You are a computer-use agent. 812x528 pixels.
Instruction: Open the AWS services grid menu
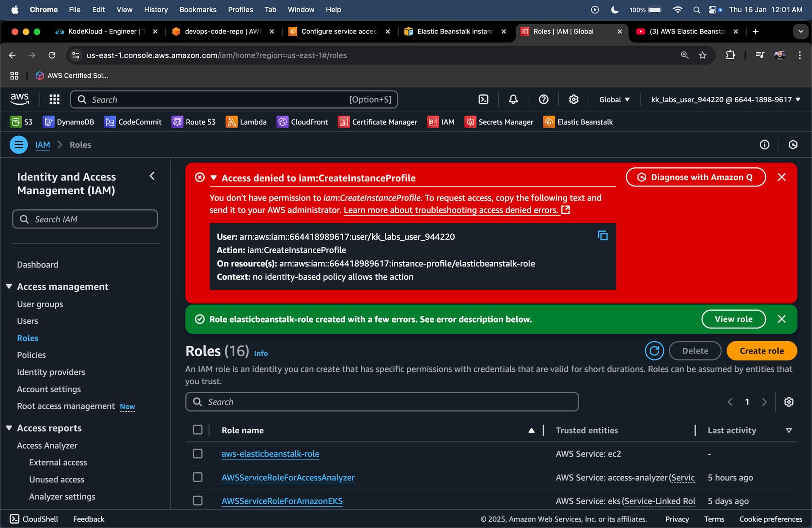pyautogui.click(x=54, y=100)
